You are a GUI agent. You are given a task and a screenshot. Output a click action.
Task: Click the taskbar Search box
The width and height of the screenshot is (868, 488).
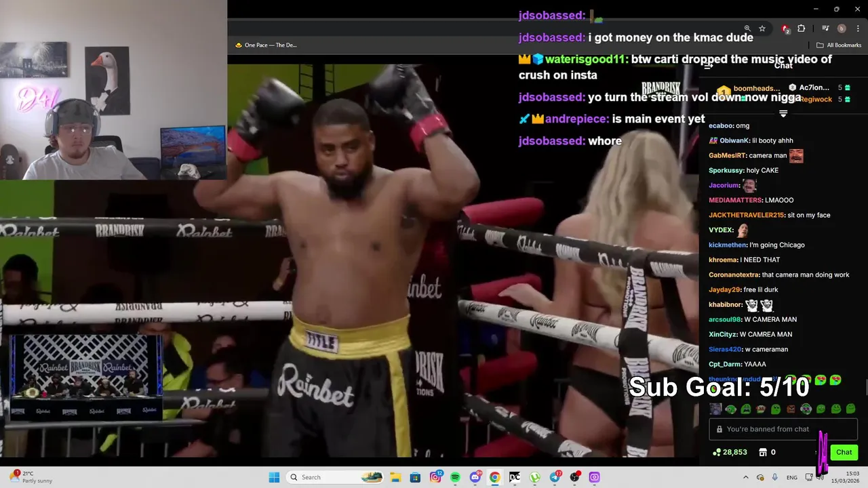(x=335, y=477)
